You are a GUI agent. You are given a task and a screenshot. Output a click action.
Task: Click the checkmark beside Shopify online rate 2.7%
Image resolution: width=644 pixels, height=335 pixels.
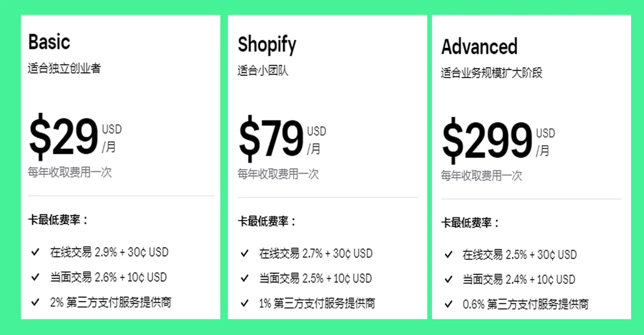click(245, 253)
